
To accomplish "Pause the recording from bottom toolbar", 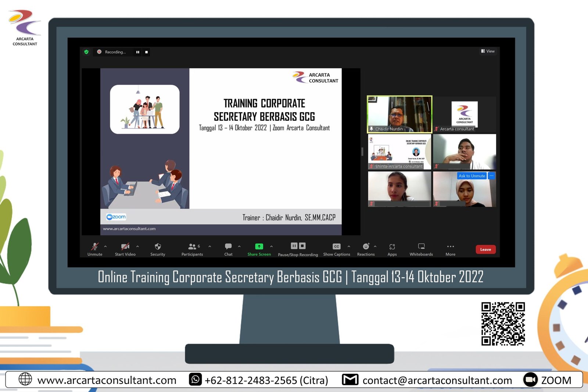I will pos(294,246).
